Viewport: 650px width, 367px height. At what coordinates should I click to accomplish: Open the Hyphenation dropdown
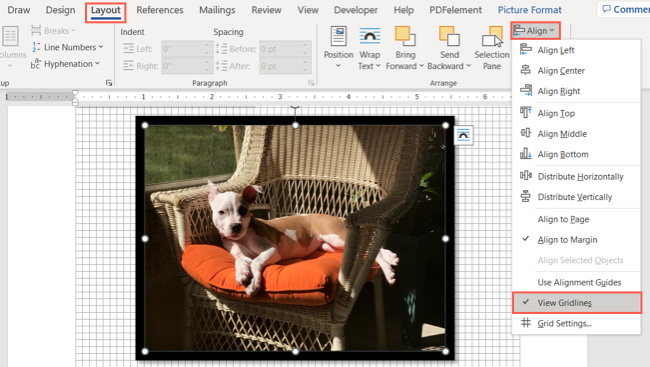coord(65,64)
